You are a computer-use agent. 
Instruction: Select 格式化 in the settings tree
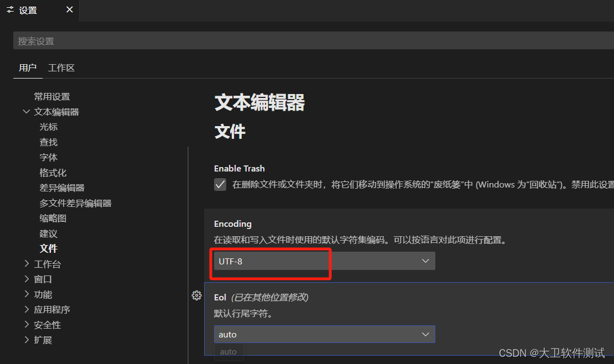coord(53,173)
